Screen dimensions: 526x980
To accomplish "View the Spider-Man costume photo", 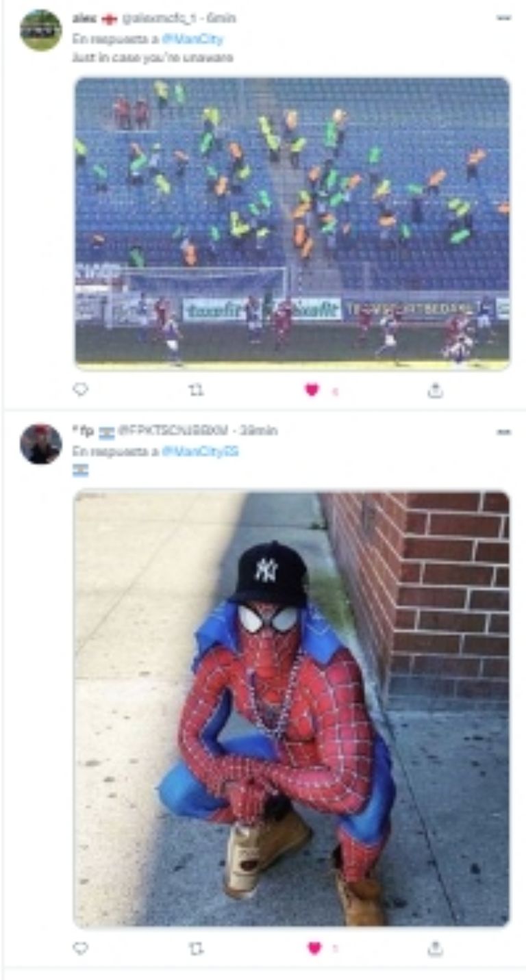I will [292, 709].
